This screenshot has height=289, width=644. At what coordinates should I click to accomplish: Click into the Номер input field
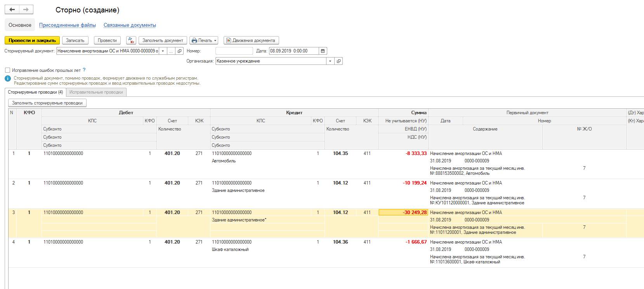pyautogui.click(x=234, y=51)
